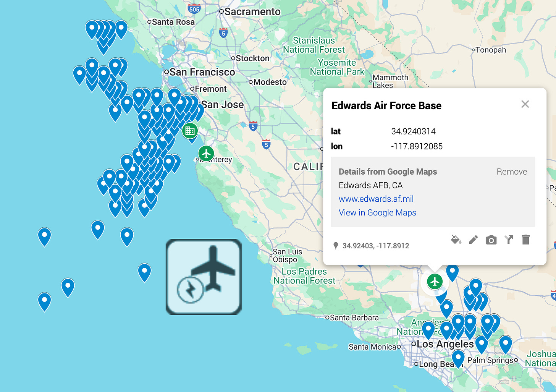Select green airplane marker under Edwards popup

click(435, 282)
